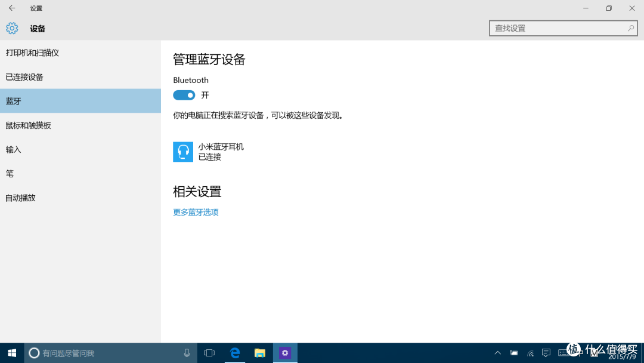Screen dimensions: 644x363
Task: Click the battery power tray icon
Action: click(x=514, y=353)
